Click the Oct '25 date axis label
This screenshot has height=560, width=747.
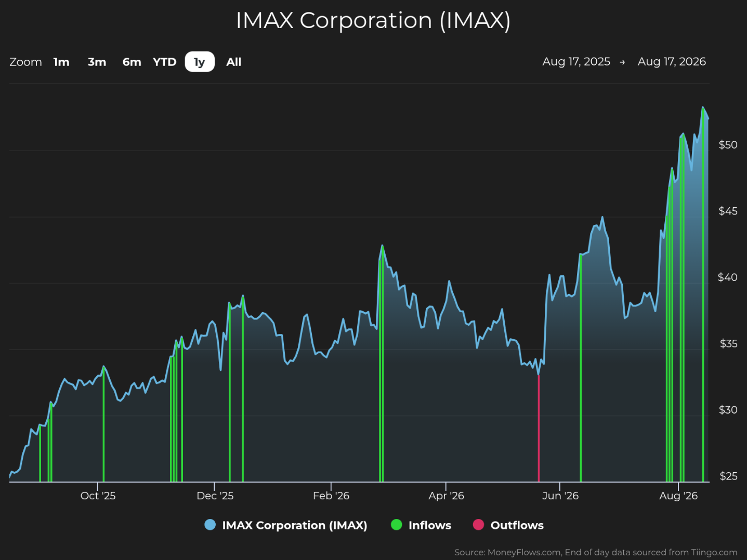[x=98, y=496]
